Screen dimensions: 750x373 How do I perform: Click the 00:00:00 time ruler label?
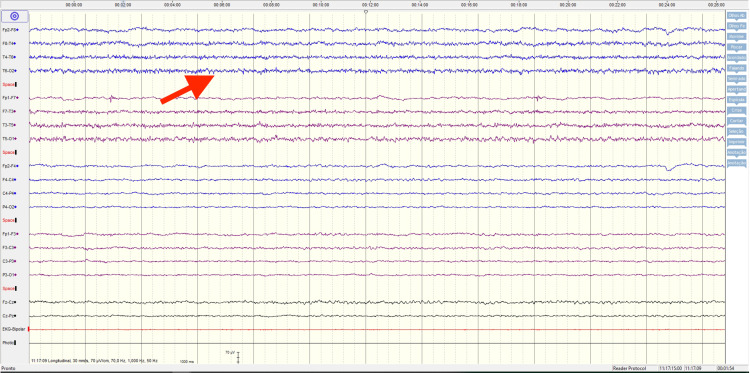click(73, 5)
